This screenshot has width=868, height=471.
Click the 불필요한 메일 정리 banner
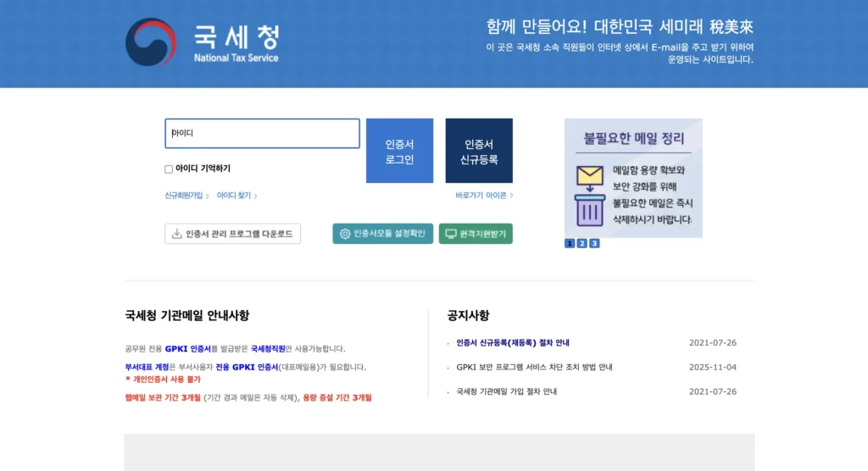pyautogui.click(x=633, y=178)
